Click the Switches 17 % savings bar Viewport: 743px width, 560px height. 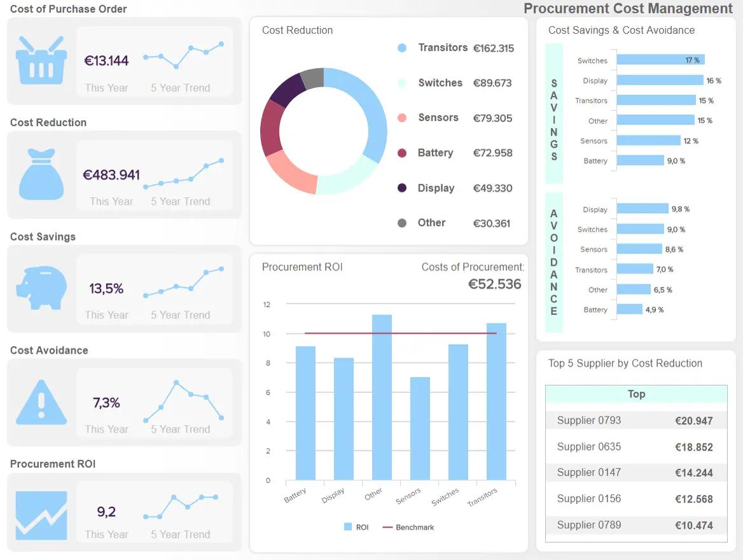point(660,60)
